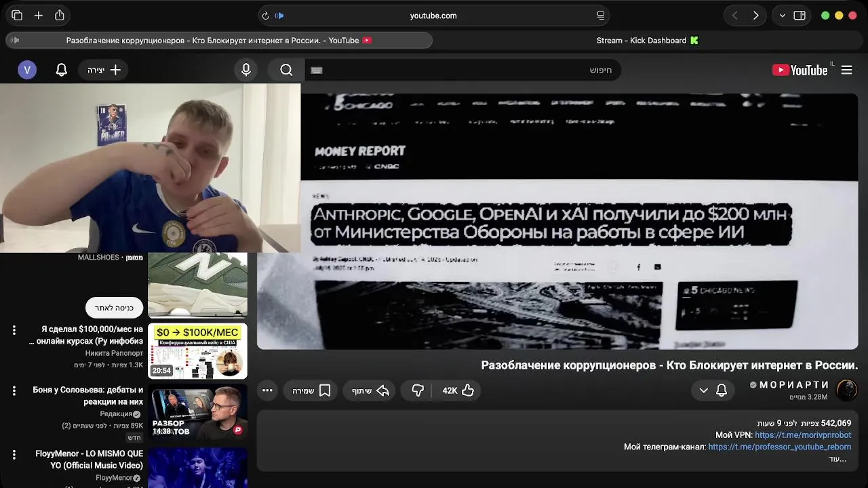Open "Я сделал $100,000/мес" video title
Image resolution: width=868 pixels, height=488 pixels.
click(86, 335)
